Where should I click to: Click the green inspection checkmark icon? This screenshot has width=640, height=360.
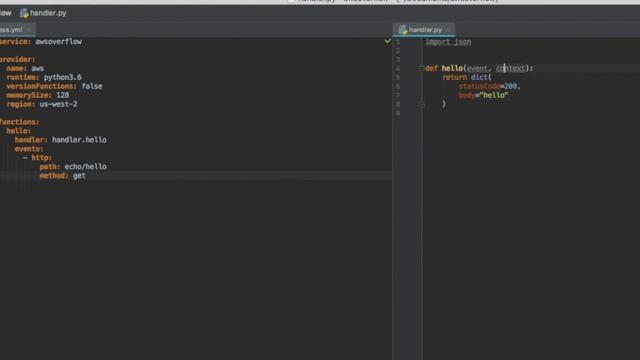pyautogui.click(x=387, y=41)
